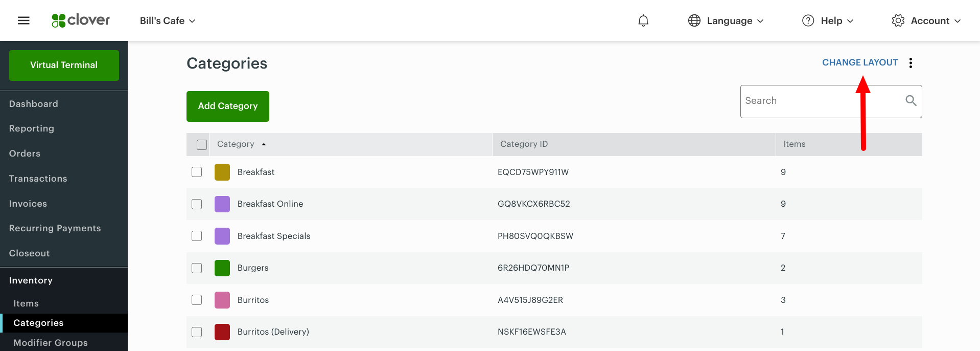The width and height of the screenshot is (980, 351).
Task: Click the Add Category button
Action: (228, 106)
